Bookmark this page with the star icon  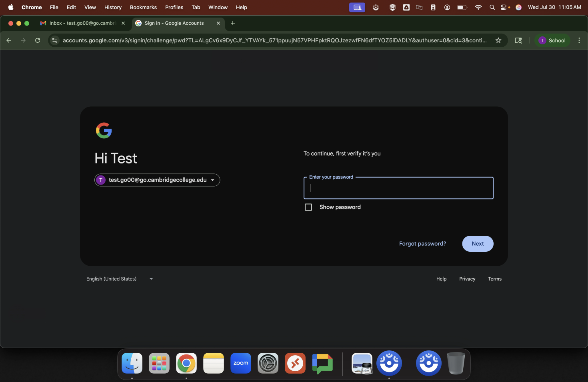[x=498, y=40]
